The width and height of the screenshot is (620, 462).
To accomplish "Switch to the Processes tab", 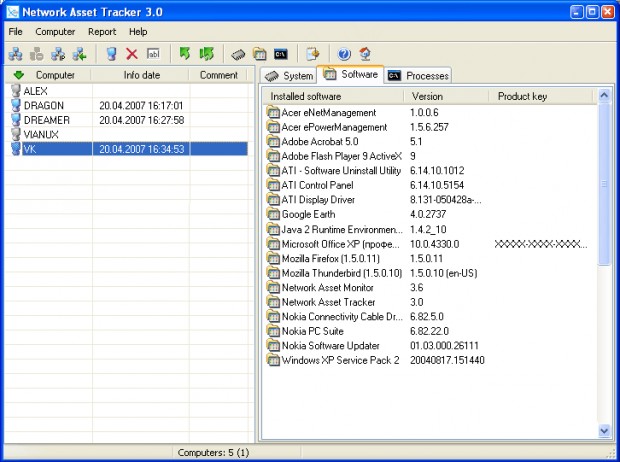I will pyautogui.click(x=418, y=76).
